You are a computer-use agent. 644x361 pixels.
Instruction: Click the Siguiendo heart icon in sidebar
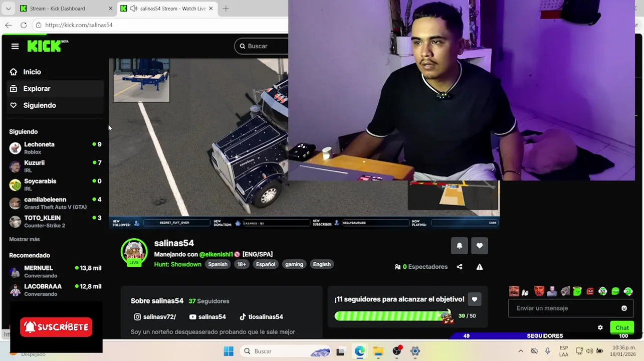coord(14,105)
